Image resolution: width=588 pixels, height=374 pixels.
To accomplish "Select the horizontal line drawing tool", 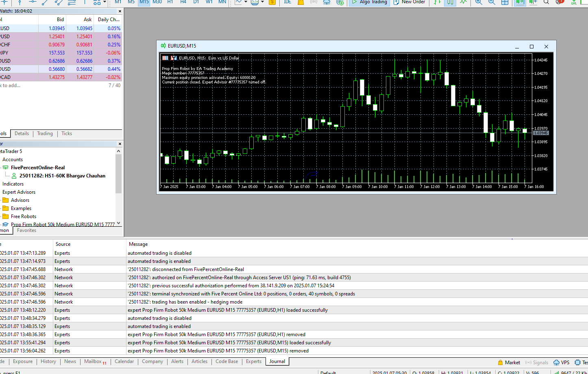I will [x=33, y=2].
